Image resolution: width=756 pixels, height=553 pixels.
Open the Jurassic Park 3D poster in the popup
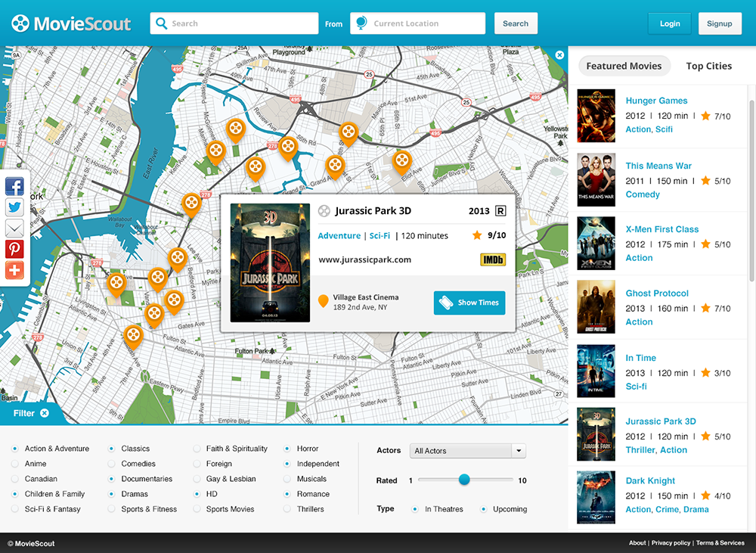(270, 263)
